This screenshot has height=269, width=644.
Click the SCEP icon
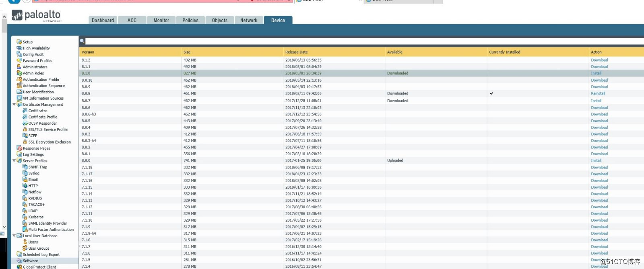coord(25,136)
